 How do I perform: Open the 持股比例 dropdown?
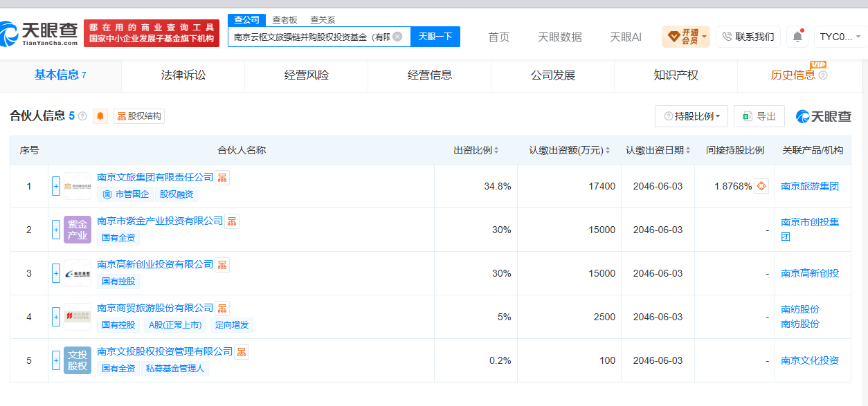coord(691,116)
